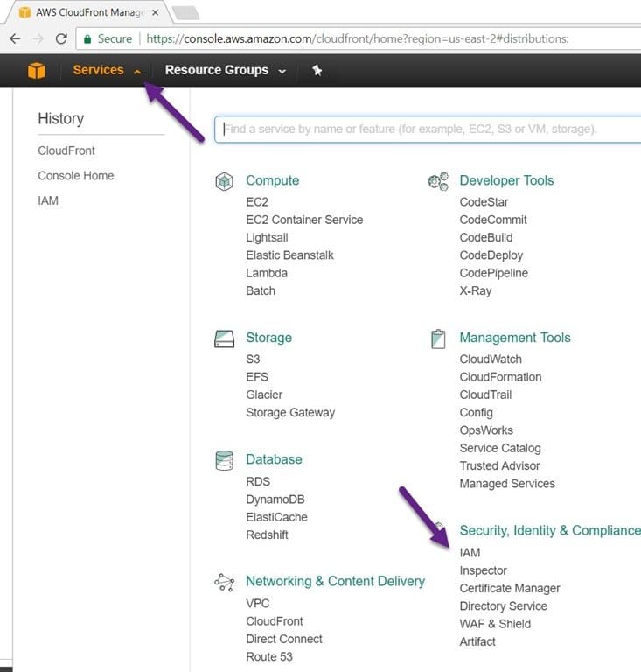Open Redshift service
The image size is (641, 672).
point(267,535)
